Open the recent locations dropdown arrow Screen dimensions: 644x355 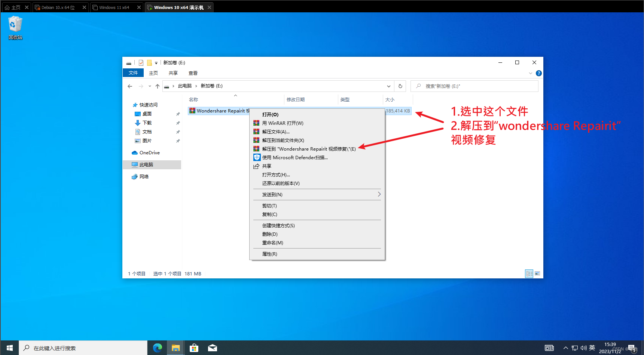tap(150, 86)
